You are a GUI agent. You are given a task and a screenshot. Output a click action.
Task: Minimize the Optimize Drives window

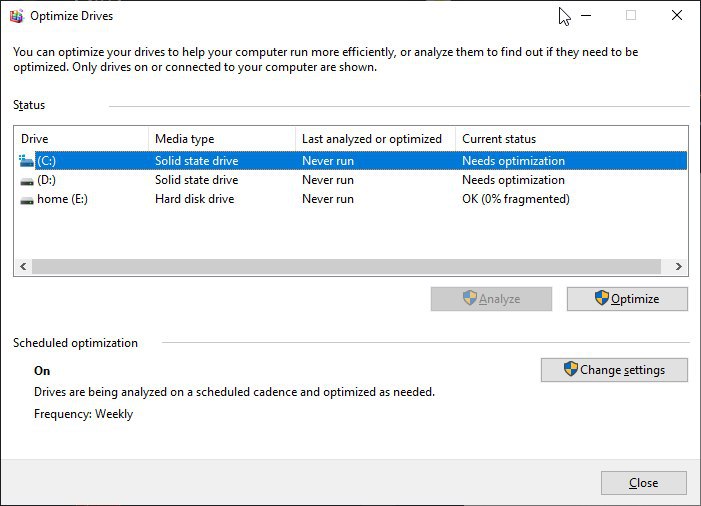pos(586,16)
